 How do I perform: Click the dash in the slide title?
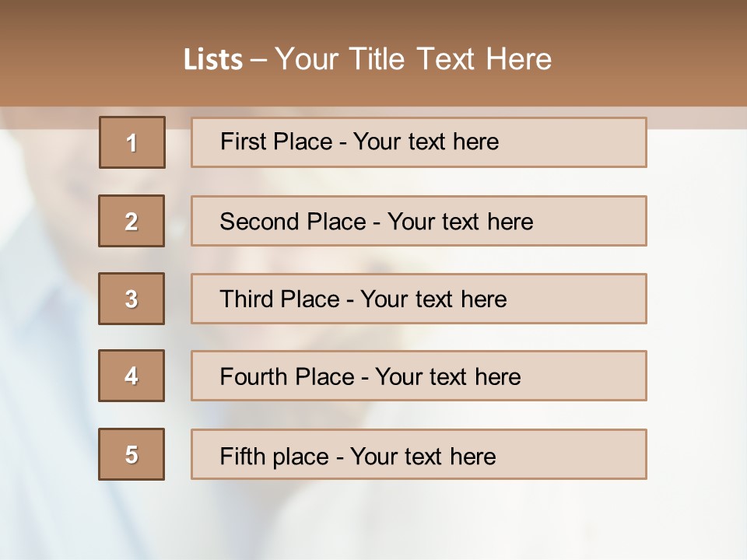(x=259, y=60)
